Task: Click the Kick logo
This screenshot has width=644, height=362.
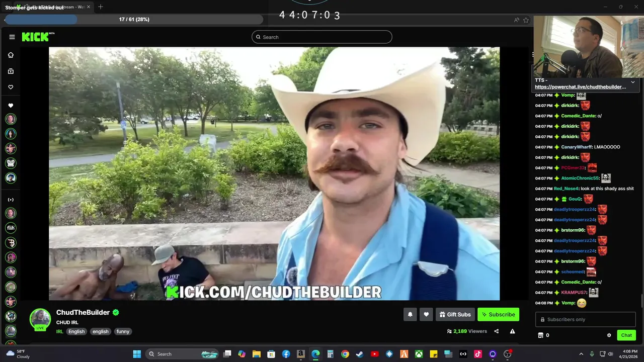Action: click(x=38, y=37)
